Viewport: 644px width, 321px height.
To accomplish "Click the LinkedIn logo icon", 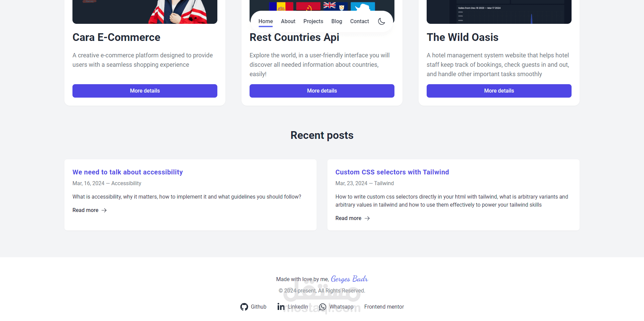I will click(x=281, y=307).
